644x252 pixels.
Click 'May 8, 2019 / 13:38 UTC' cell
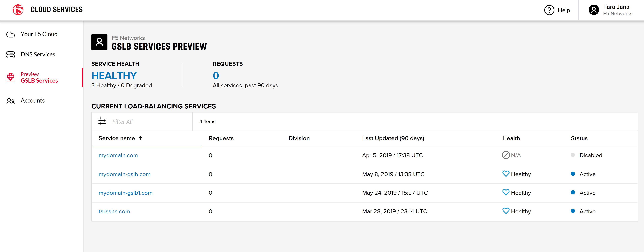click(393, 174)
